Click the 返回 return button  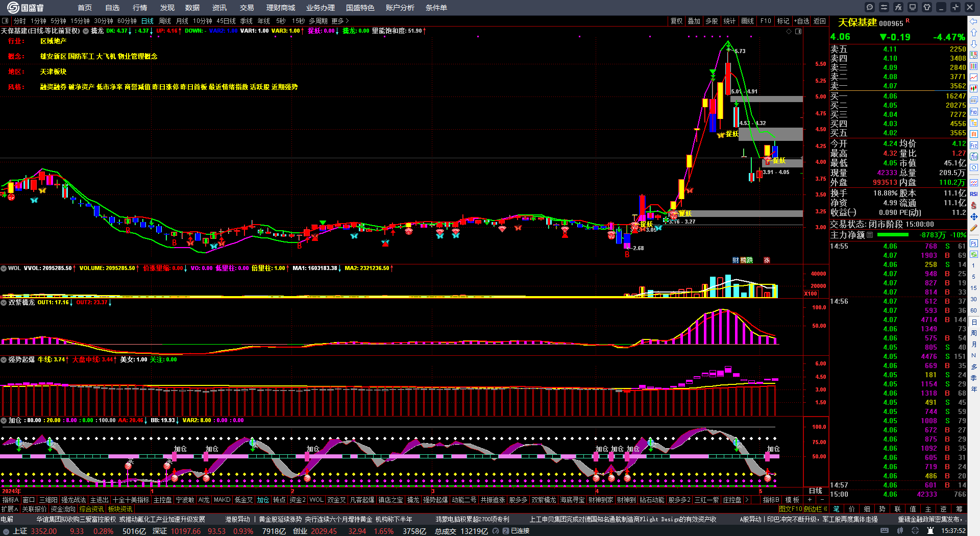[819, 21]
